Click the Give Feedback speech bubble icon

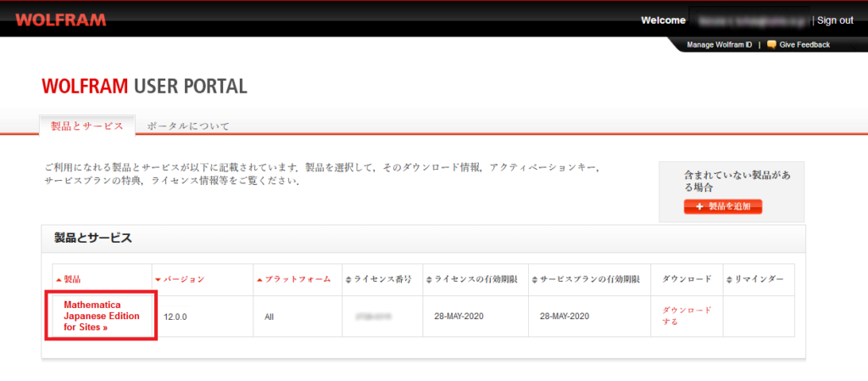(x=771, y=45)
